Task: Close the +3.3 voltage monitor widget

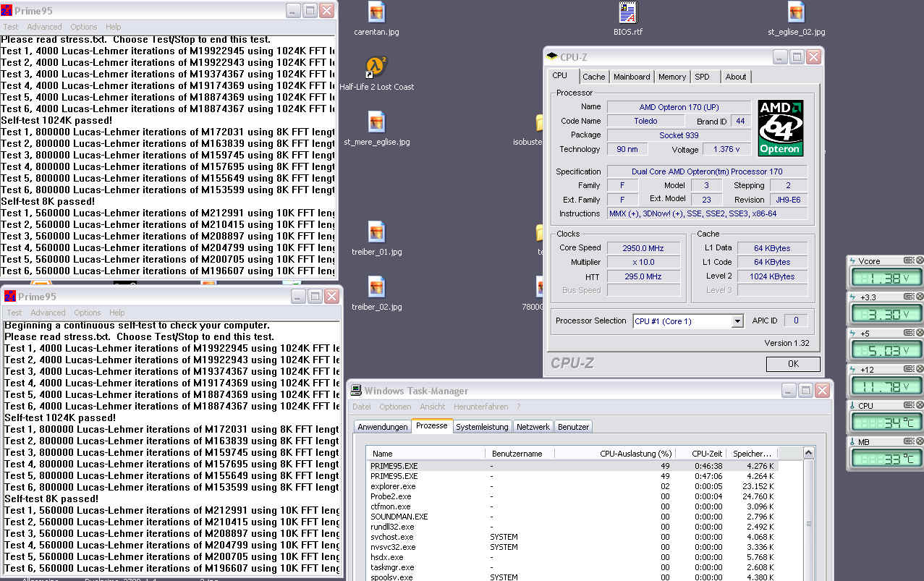Action: coord(920,297)
